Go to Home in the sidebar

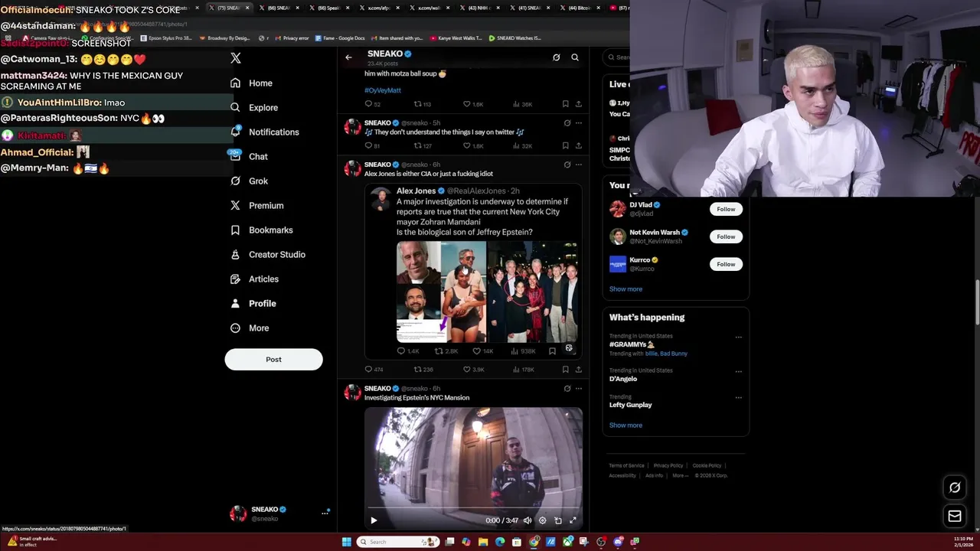252,83
